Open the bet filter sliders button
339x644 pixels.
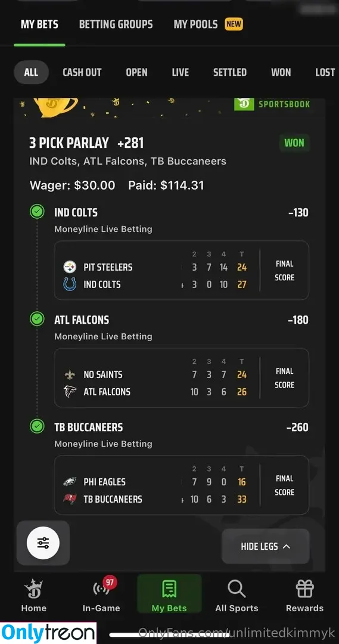(43, 543)
